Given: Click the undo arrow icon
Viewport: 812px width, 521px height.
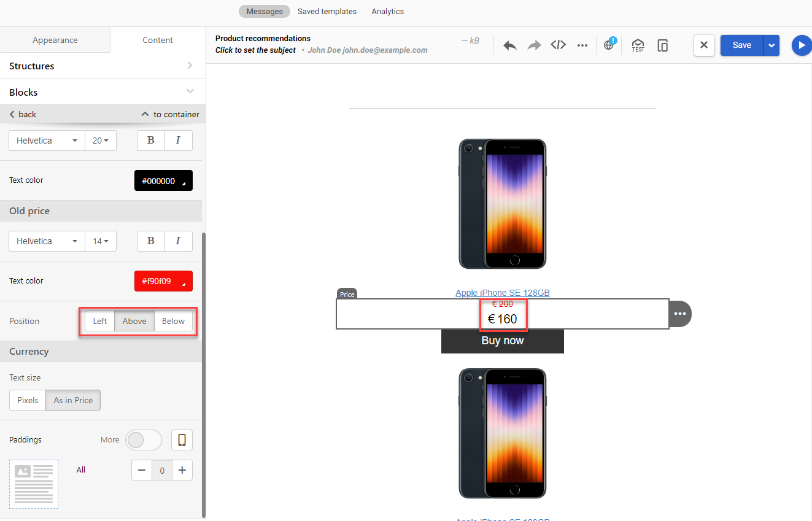Looking at the screenshot, I should [509, 45].
